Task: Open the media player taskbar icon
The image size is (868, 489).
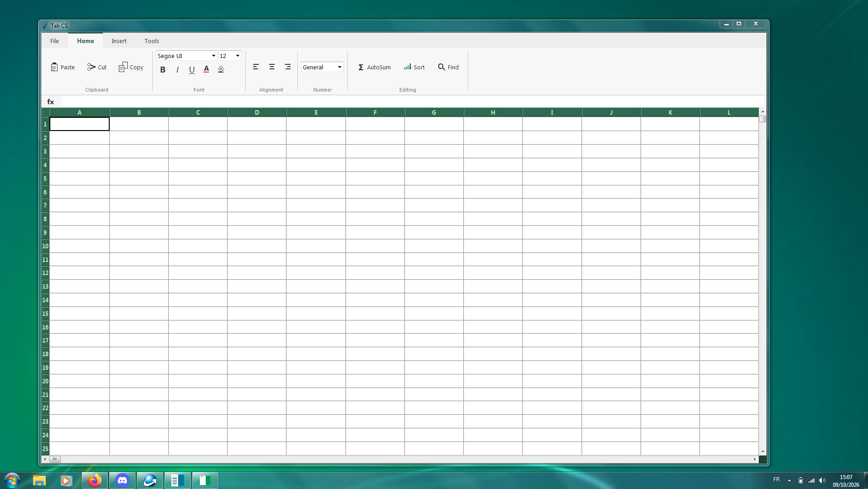Action: (66, 480)
